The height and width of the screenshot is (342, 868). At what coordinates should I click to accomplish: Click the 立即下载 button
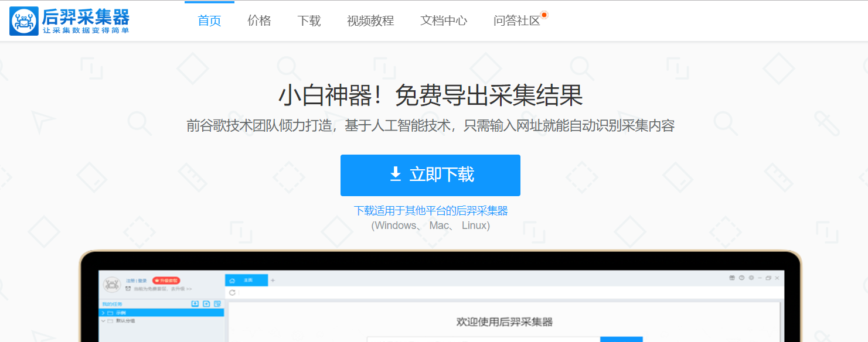(430, 175)
